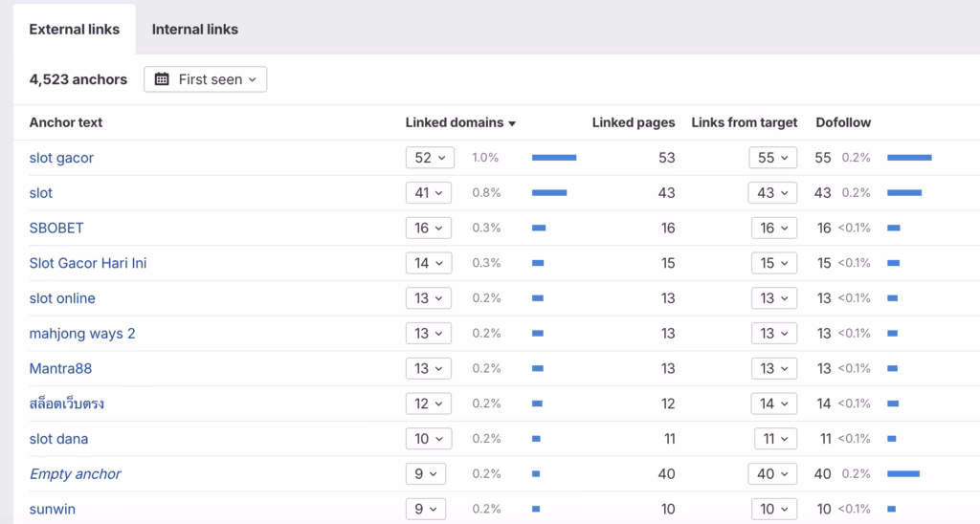Expand 10 linked domains for slot dana
The width and height of the screenshot is (980, 524).
coord(428,439)
